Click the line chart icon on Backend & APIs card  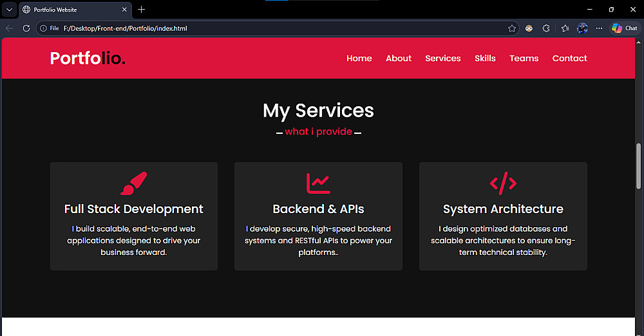318,183
